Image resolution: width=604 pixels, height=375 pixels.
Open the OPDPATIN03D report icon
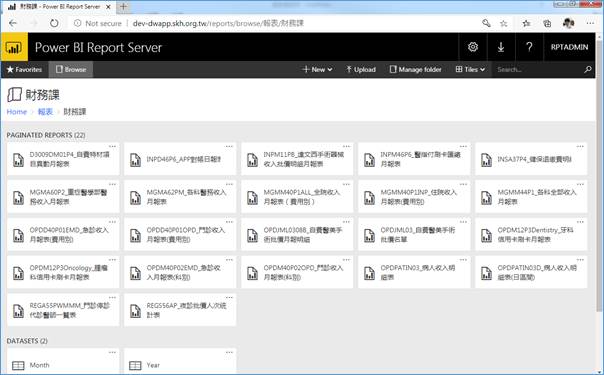point(486,273)
